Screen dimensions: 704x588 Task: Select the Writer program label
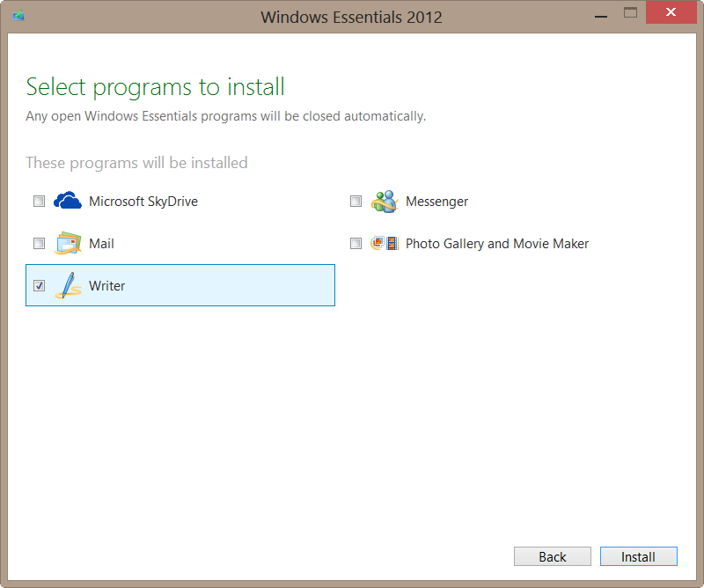pyautogui.click(x=106, y=286)
